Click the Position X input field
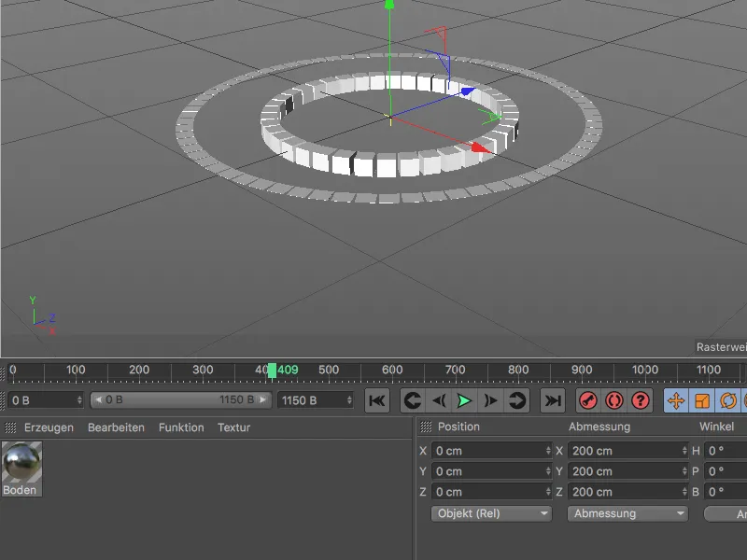The width and height of the screenshot is (747, 560). tap(491, 451)
